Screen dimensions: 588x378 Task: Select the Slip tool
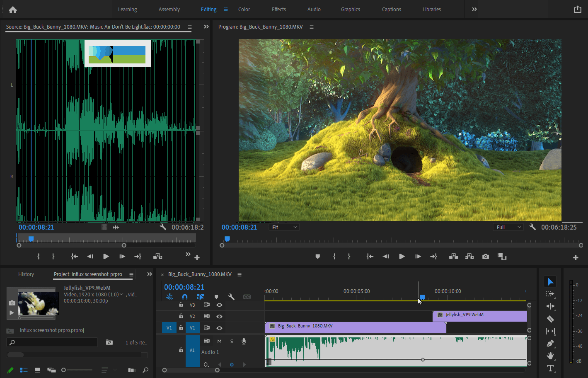tap(550, 331)
